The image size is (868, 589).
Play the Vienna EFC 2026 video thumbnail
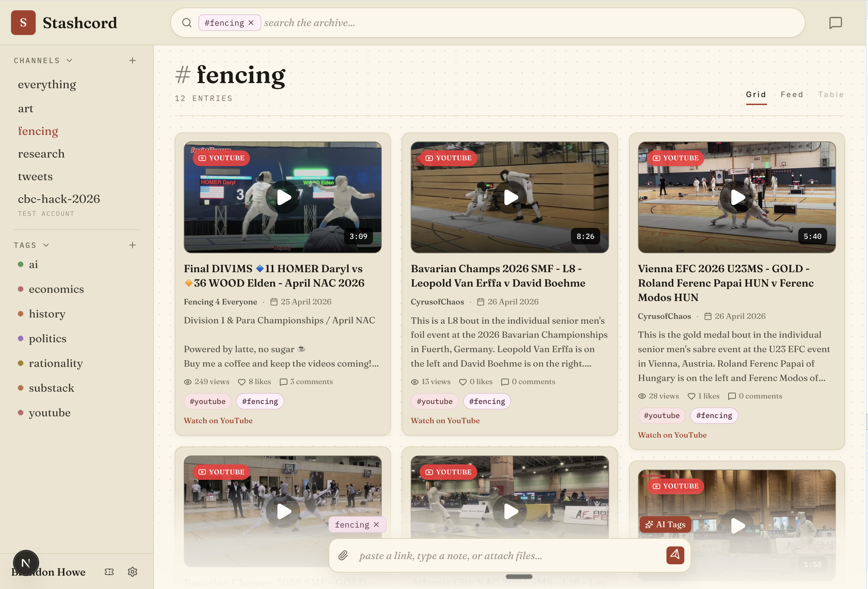coord(736,197)
